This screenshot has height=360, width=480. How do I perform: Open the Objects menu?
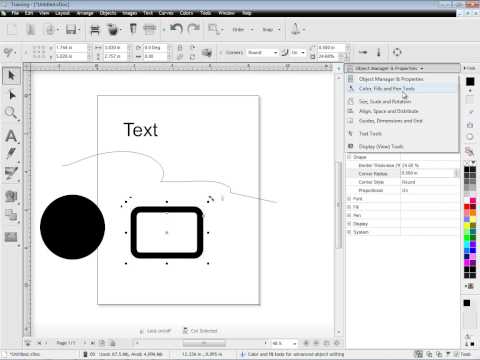(108, 13)
